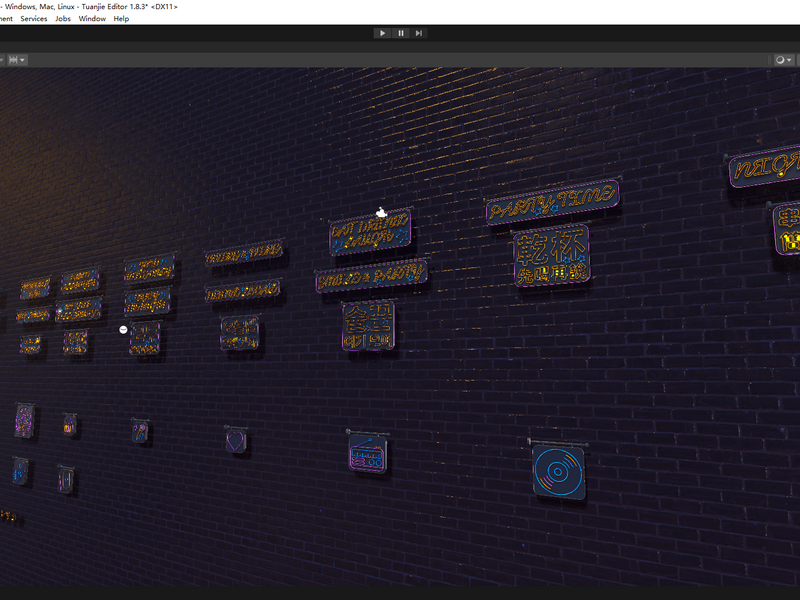The image size is (800, 600).
Task: Select the radio neon sign
Action: [x=367, y=453]
